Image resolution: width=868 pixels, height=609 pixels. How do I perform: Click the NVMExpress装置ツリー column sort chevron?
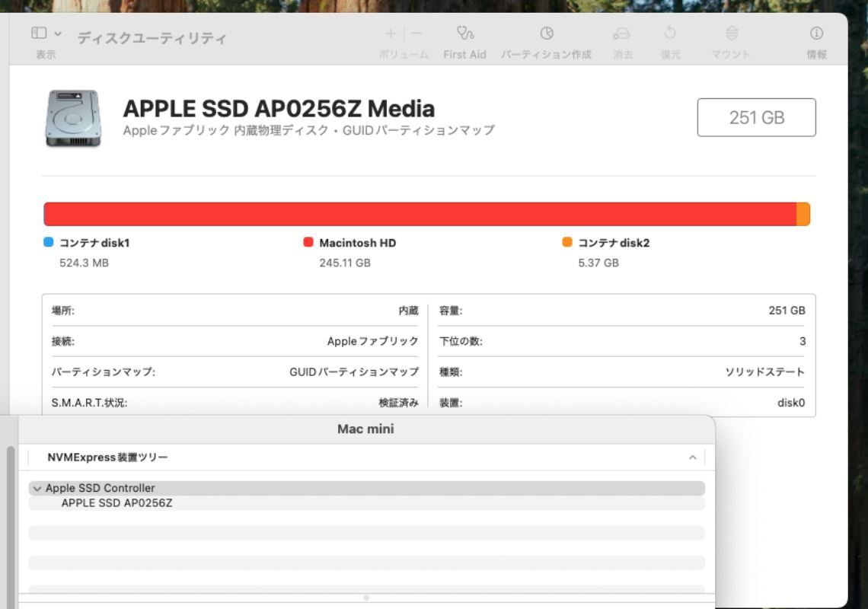click(692, 458)
